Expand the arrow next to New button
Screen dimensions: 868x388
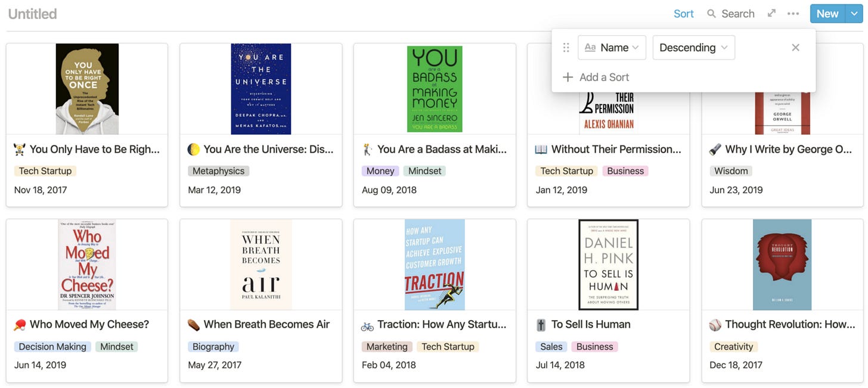click(854, 14)
